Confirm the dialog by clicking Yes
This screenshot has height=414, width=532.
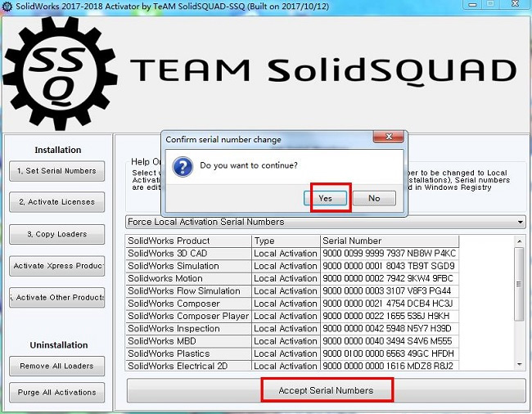[x=325, y=198]
